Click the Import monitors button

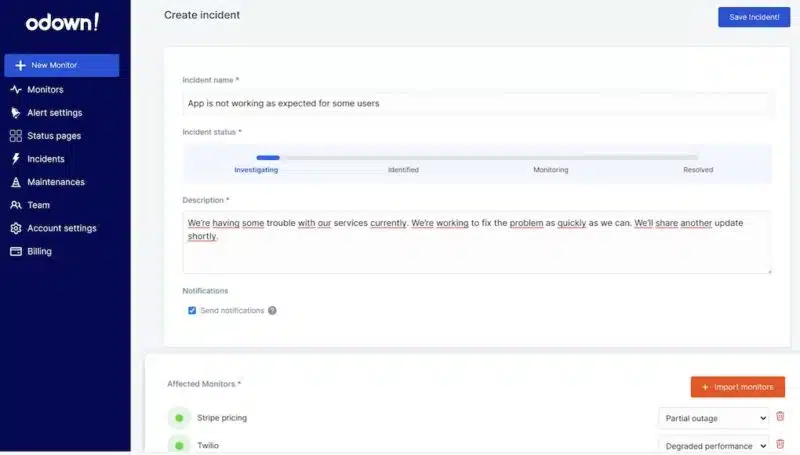[737, 387]
